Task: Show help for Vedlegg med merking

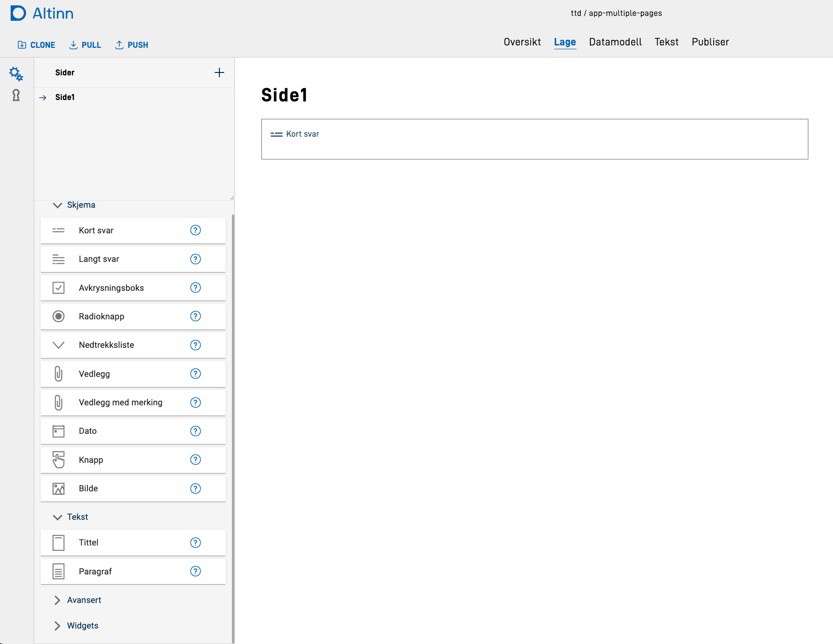Action: click(x=195, y=402)
